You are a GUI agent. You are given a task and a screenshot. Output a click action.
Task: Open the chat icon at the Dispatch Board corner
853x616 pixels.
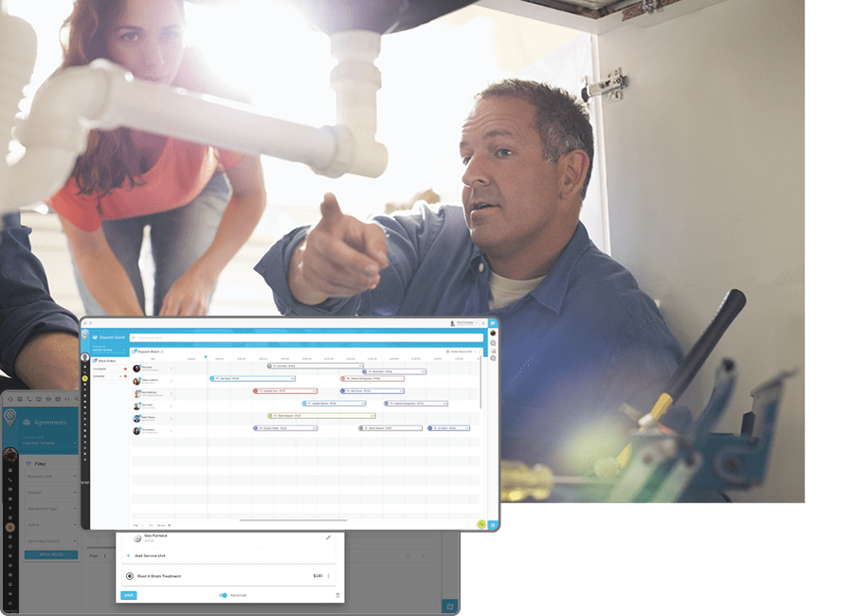pyautogui.click(x=493, y=526)
